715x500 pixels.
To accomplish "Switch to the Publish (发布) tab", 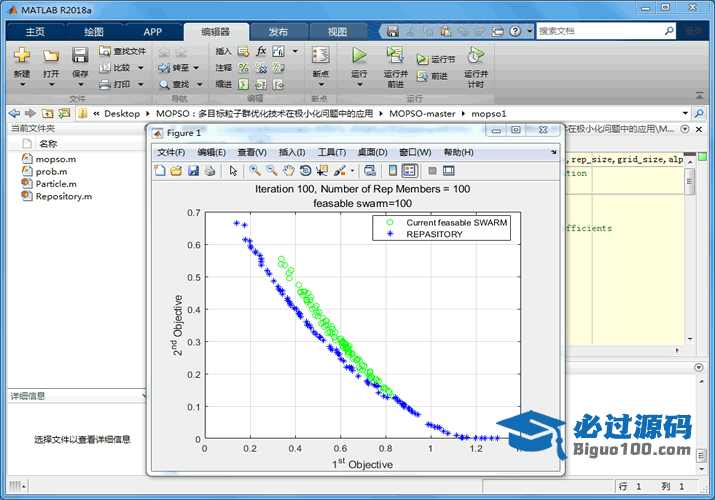I will [278, 31].
